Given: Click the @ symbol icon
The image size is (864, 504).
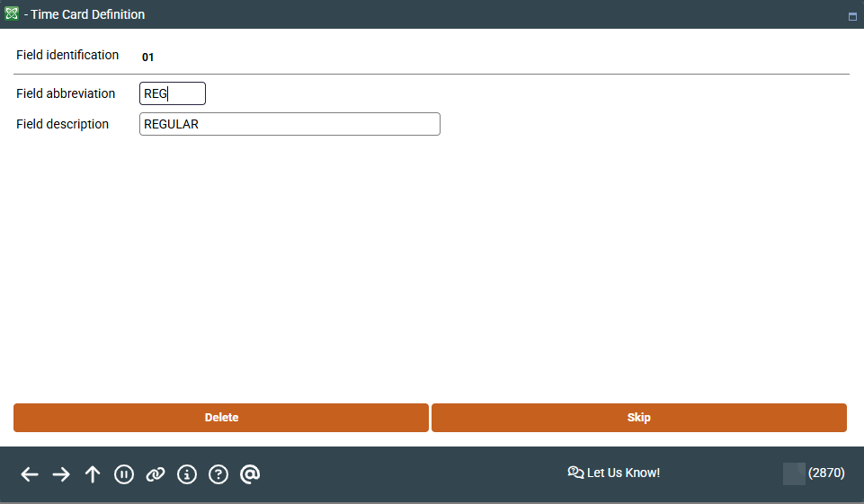Looking at the screenshot, I should click(250, 474).
